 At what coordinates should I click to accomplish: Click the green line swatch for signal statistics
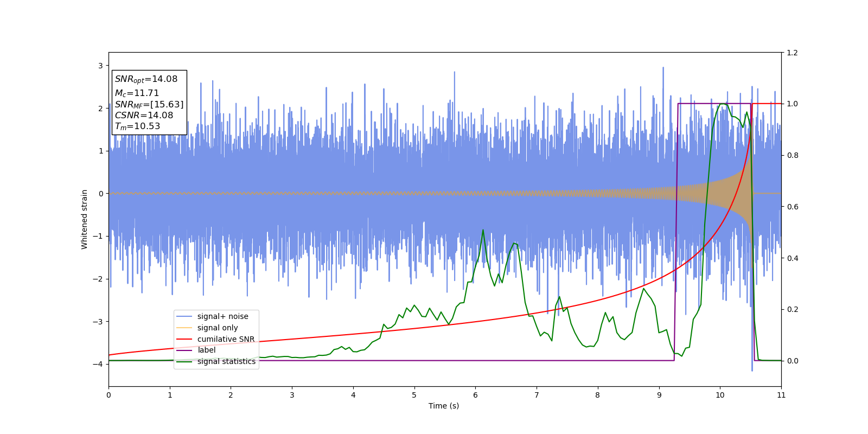[184, 362]
